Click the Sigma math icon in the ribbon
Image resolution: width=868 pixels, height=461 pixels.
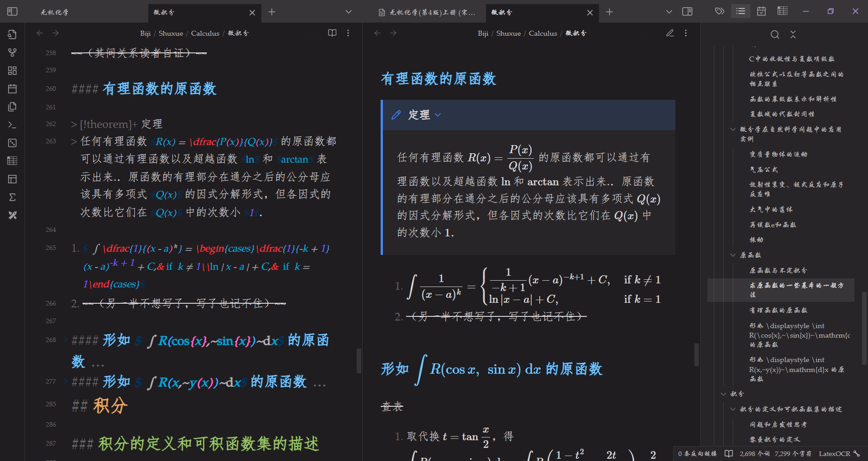[12, 197]
